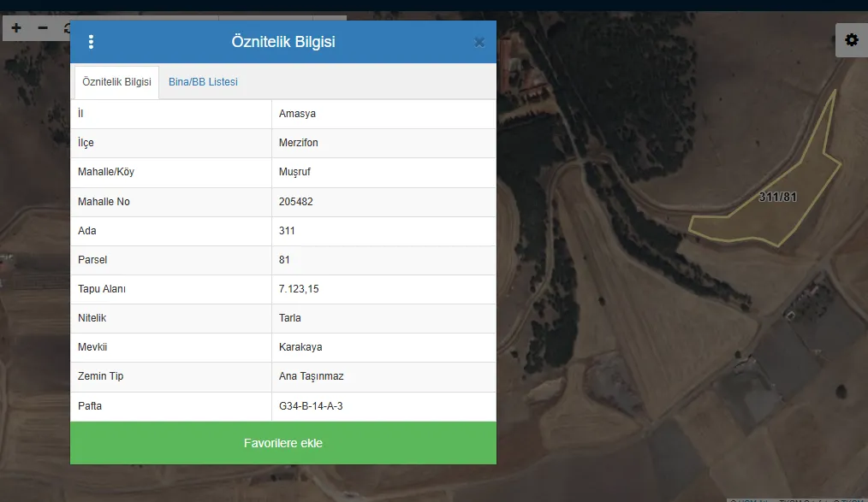Image resolution: width=868 pixels, height=502 pixels.
Task: Switch to the Bina/BB Listesi tab
Action: (203, 82)
